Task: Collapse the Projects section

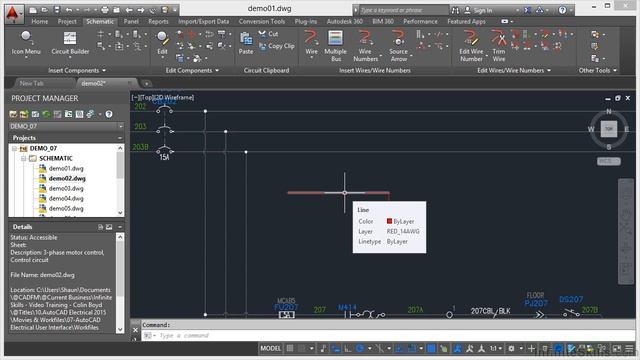Action: [120, 138]
